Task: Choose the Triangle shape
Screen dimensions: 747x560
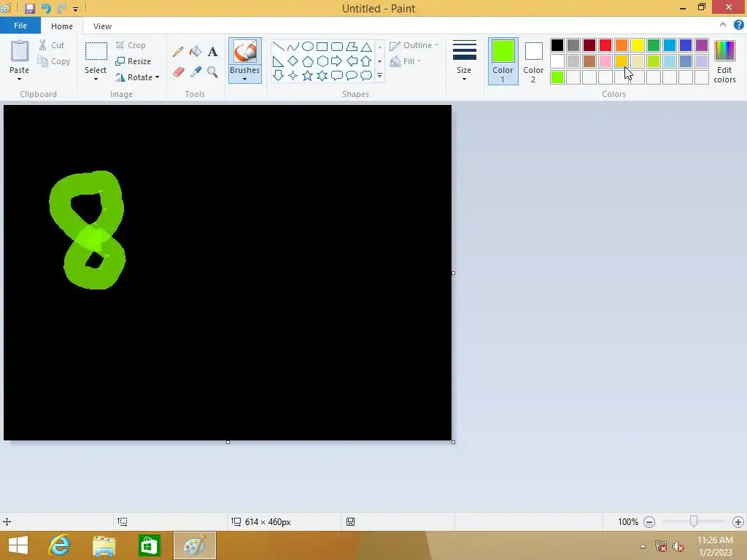Action: pyautogui.click(x=366, y=46)
